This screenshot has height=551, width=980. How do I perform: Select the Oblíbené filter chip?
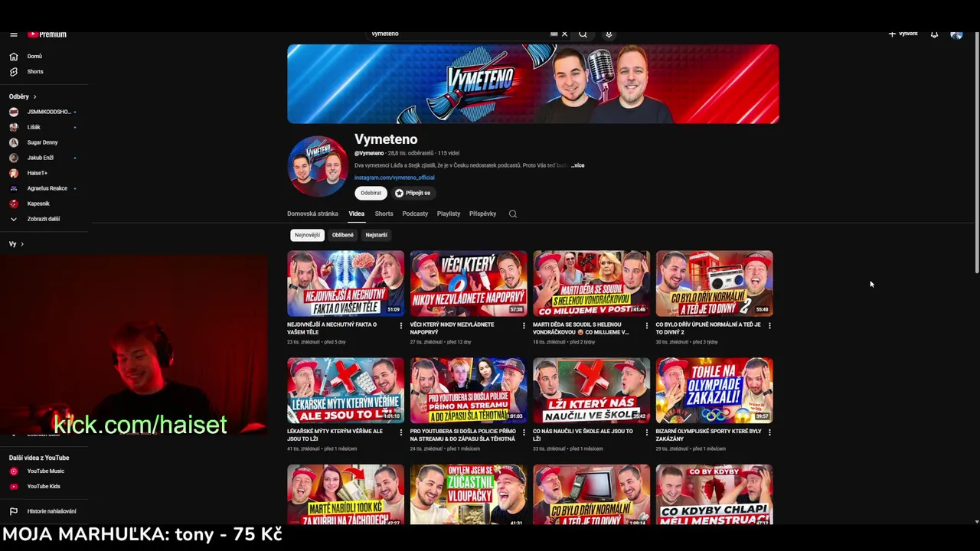tap(342, 235)
